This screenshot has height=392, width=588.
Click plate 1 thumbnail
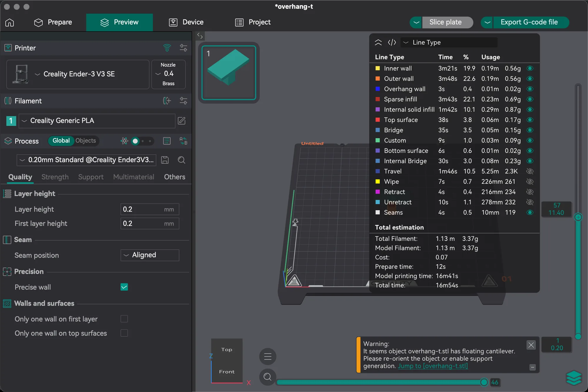pyautogui.click(x=229, y=73)
